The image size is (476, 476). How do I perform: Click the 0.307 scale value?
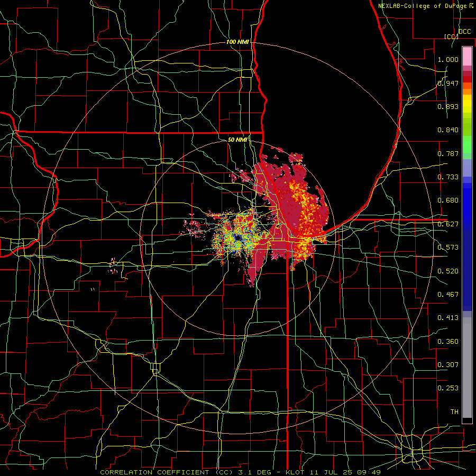tap(448, 365)
